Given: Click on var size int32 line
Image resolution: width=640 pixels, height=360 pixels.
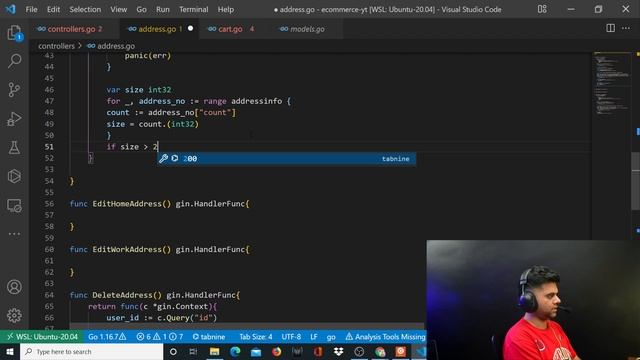Looking at the screenshot, I should [x=139, y=89].
